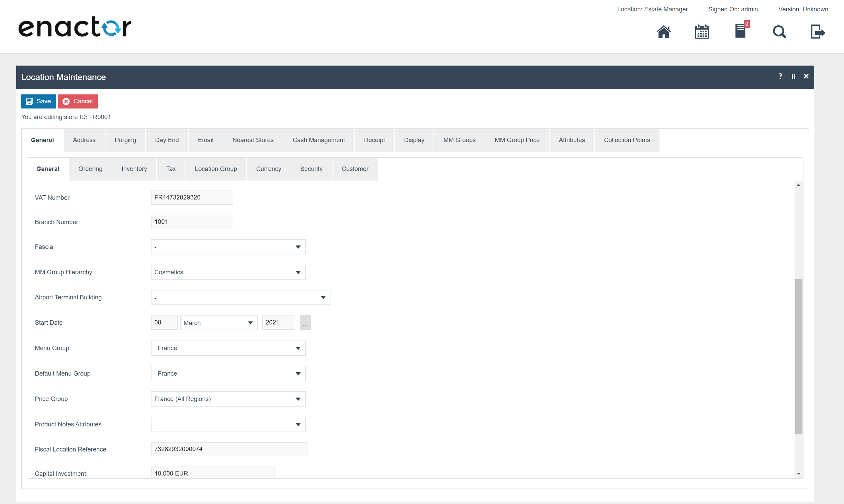Open help question mark icon

[780, 76]
